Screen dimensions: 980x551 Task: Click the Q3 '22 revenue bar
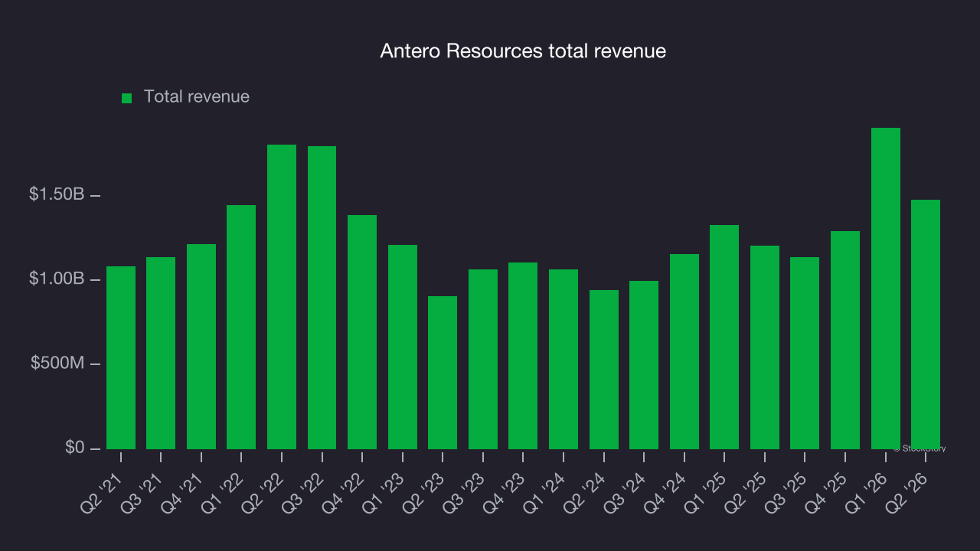coord(322,298)
